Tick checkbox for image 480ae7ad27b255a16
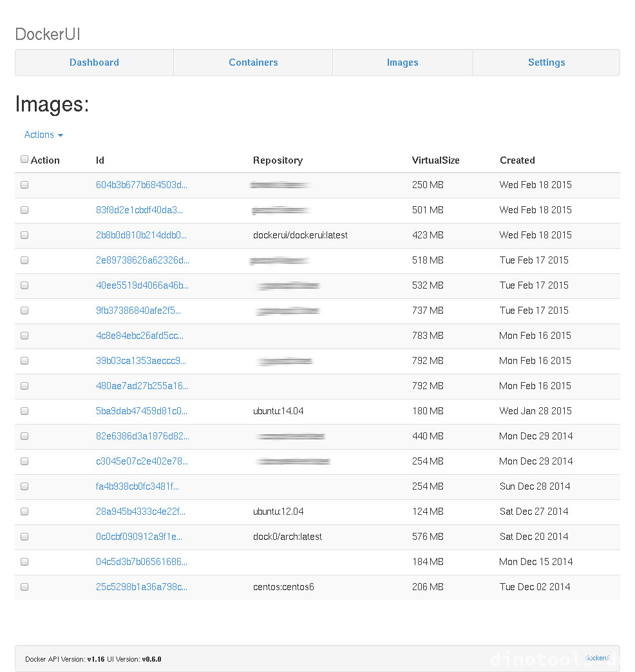 (24, 386)
